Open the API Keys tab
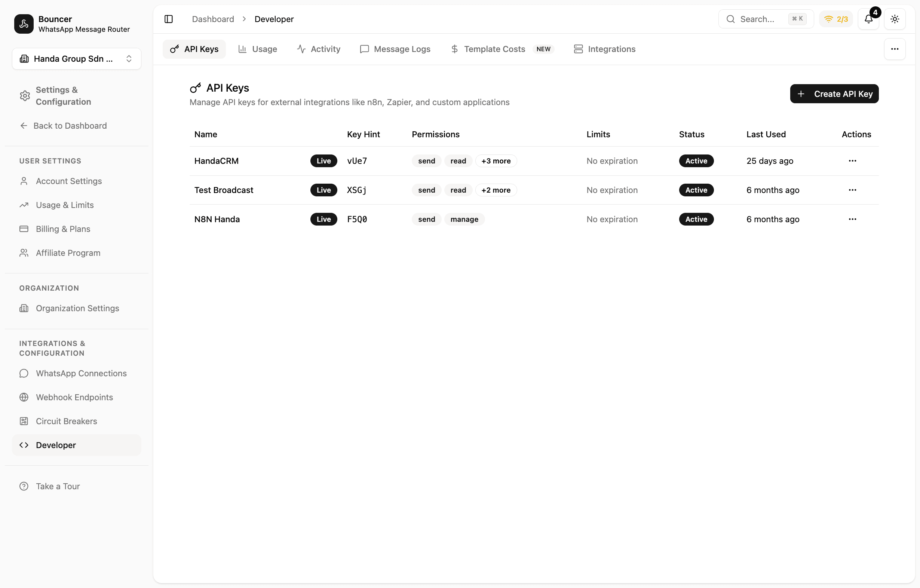Screen dimensions: 920x588 tap(194, 49)
